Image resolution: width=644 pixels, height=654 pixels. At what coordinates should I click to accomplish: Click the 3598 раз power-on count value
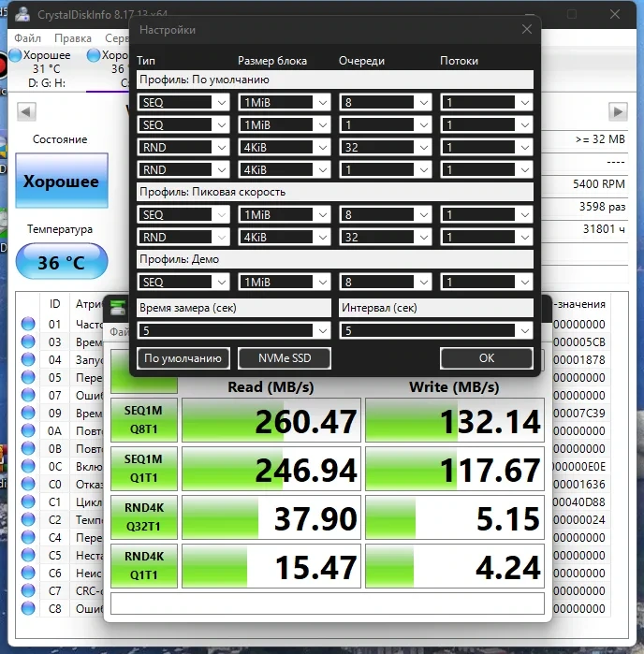click(602, 207)
